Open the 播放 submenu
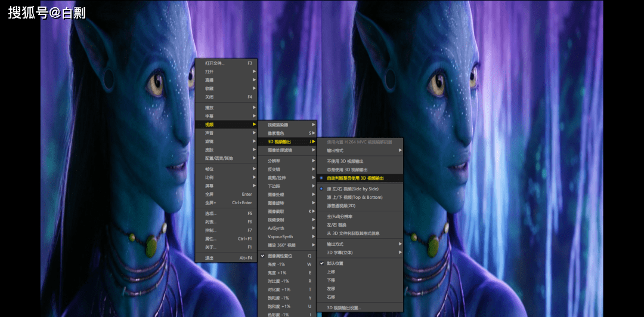This screenshot has width=644, height=317. 226,107
